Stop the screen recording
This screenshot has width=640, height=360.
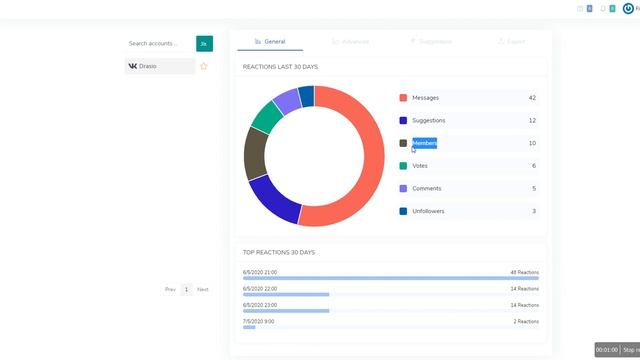[631, 350]
